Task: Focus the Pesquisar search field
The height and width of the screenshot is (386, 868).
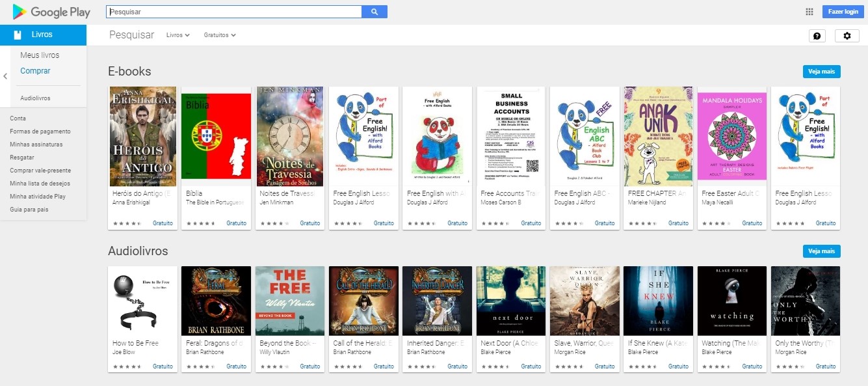Action: click(234, 12)
